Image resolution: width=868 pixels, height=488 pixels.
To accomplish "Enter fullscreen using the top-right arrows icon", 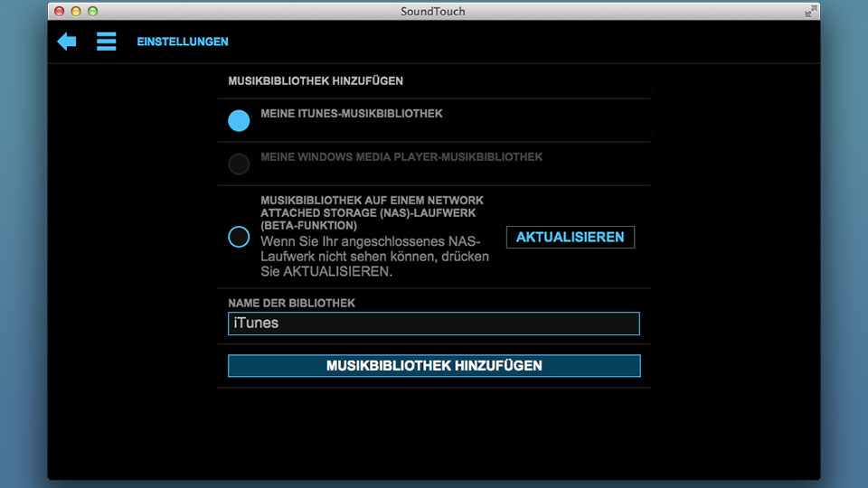I will click(x=810, y=11).
